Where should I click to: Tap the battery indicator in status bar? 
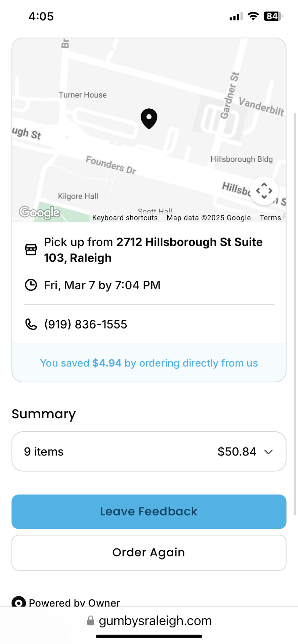click(x=273, y=16)
